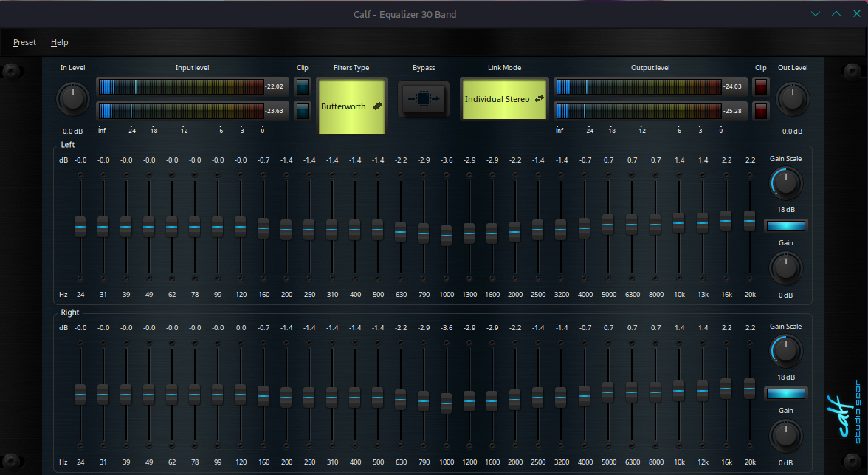Click the Right 2000 Hz slider handle
Screen dimensions: 868x475
515,400
